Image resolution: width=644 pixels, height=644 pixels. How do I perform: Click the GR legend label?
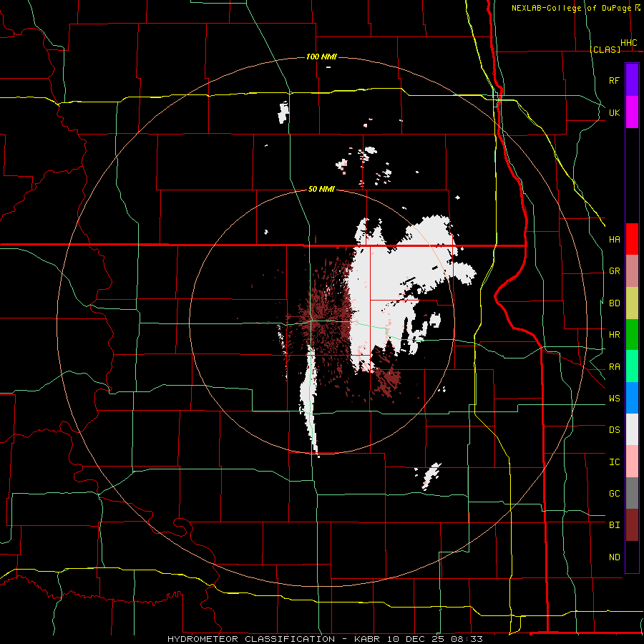click(614, 271)
